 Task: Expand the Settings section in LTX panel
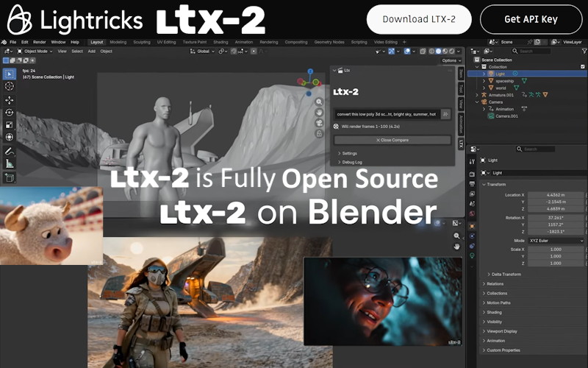(349, 153)
